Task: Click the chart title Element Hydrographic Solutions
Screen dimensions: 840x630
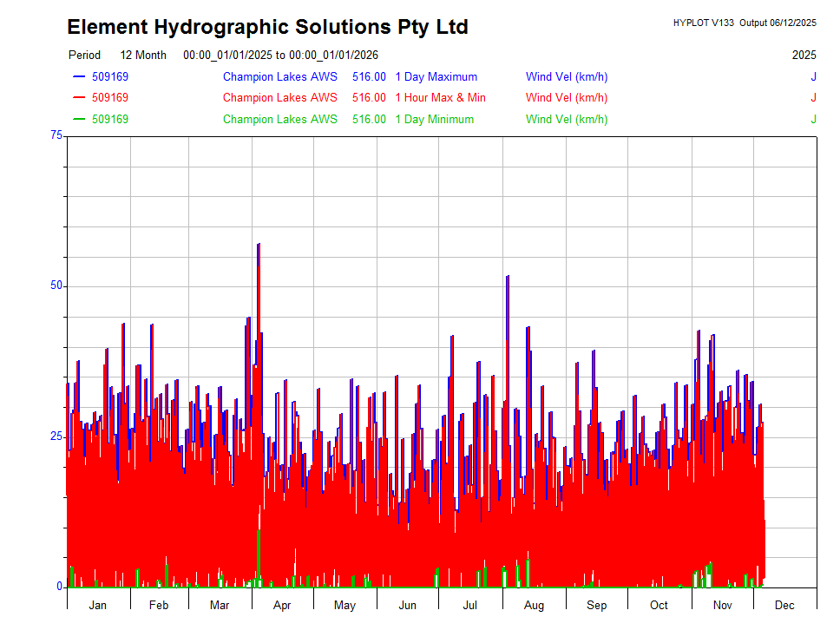Action: tap(267, 27)
